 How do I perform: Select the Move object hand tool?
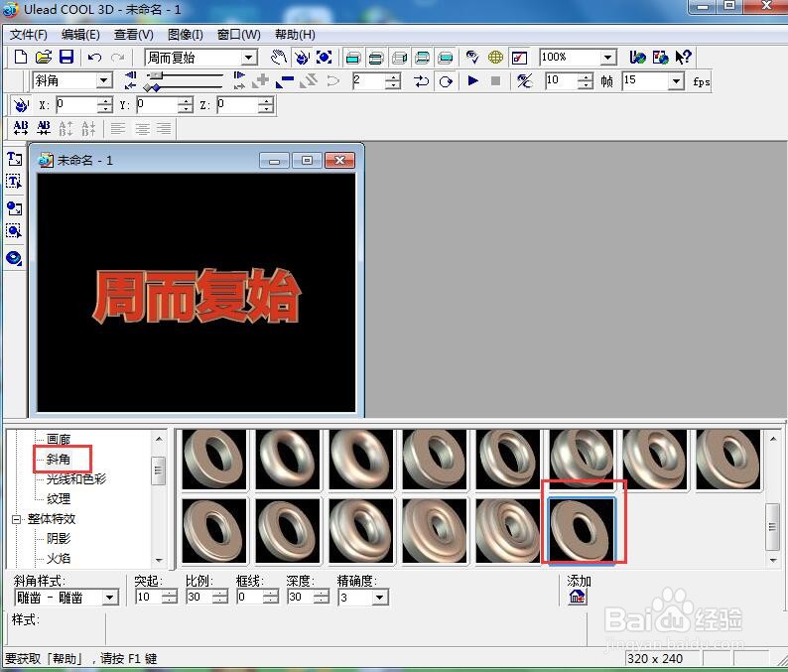[279, 58]
